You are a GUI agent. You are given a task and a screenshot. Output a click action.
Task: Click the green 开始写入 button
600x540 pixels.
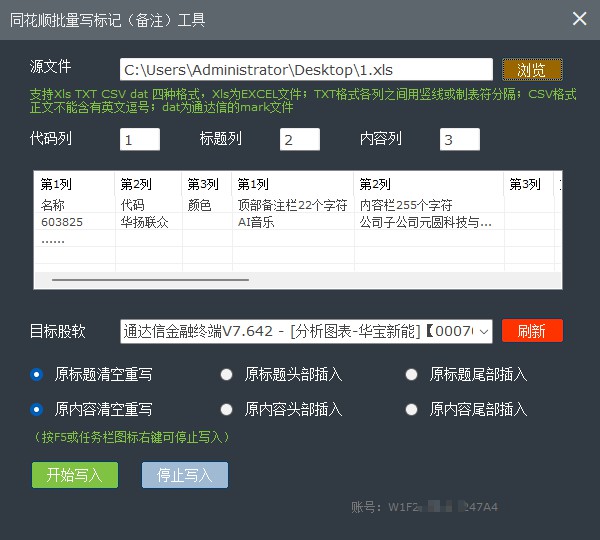(74, 475)
